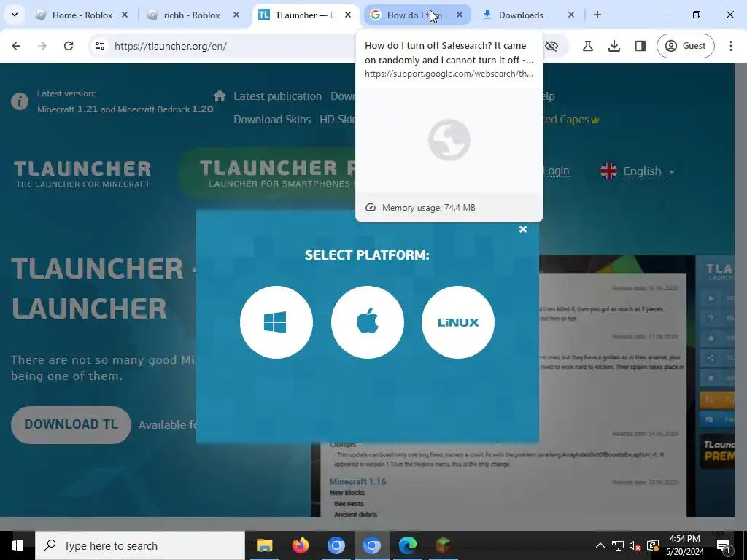Go back using the browser back arrow
The height and width of the screenshot is (560, 747).
(x=16, y=46)
